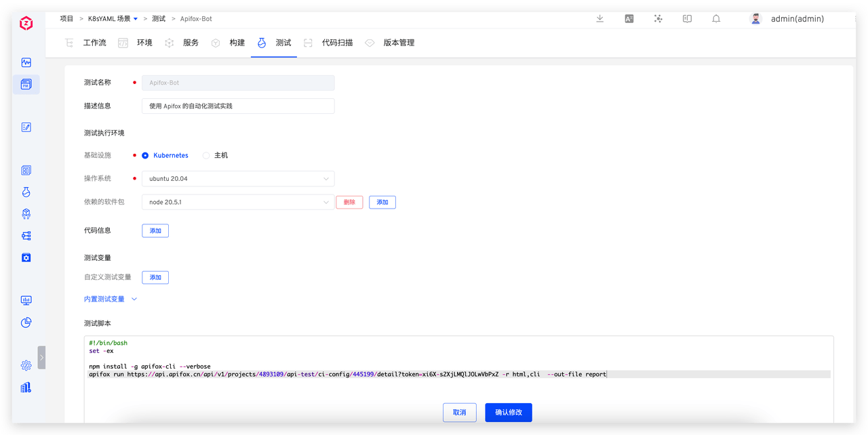Click the 确认修改 button
868x435 pixels.
(508, 412)
